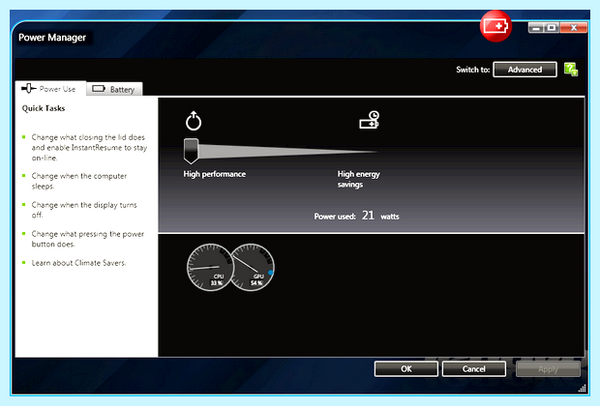Click the window resize grip corner

click(x=582, y=388)
